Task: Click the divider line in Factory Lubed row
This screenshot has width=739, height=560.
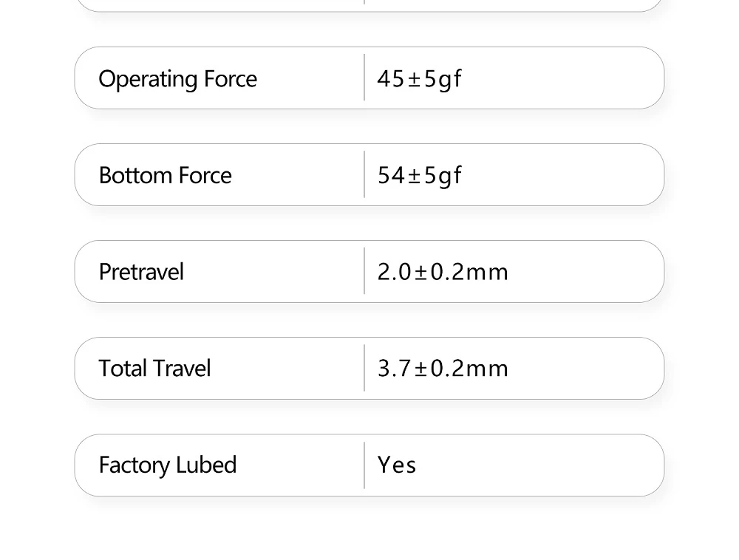Action: pyautogui.click(x=364, y=465)
